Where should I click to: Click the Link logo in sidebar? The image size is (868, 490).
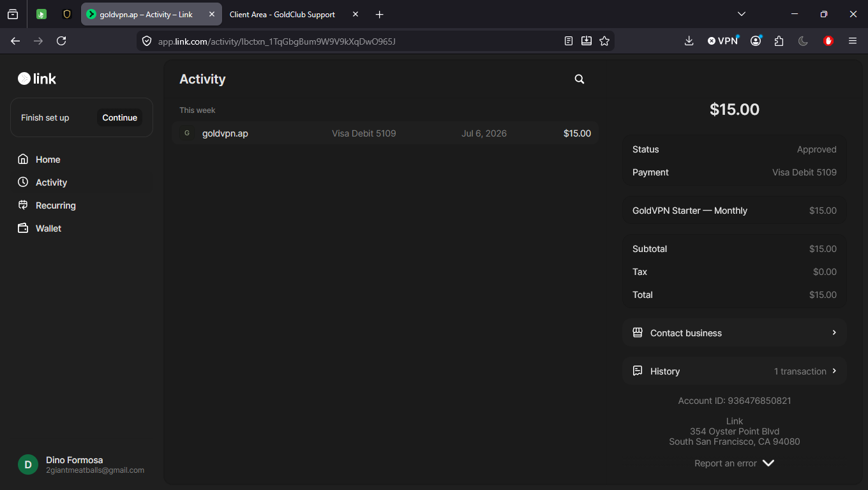(37, 78)
